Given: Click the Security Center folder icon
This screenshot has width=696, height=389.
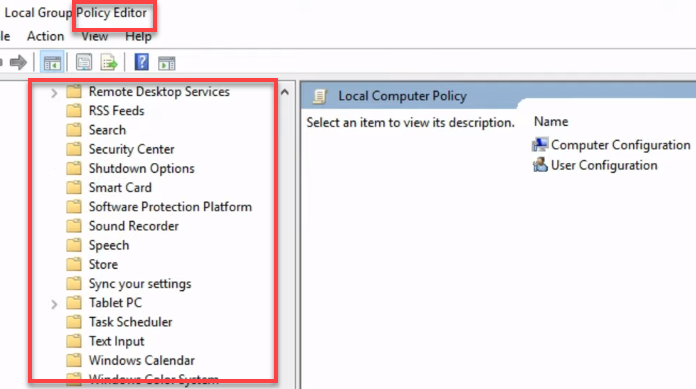Looking at the screenshot, I should click(x=74, y=149).
